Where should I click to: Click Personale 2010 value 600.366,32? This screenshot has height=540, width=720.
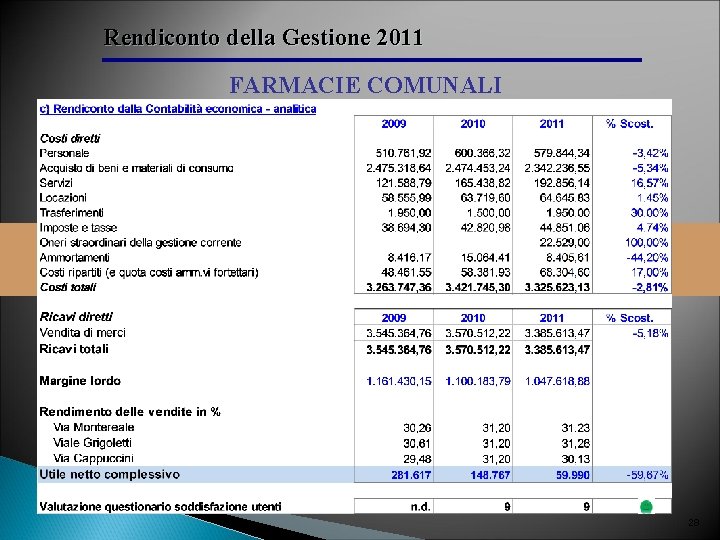[x=482, y=153]
